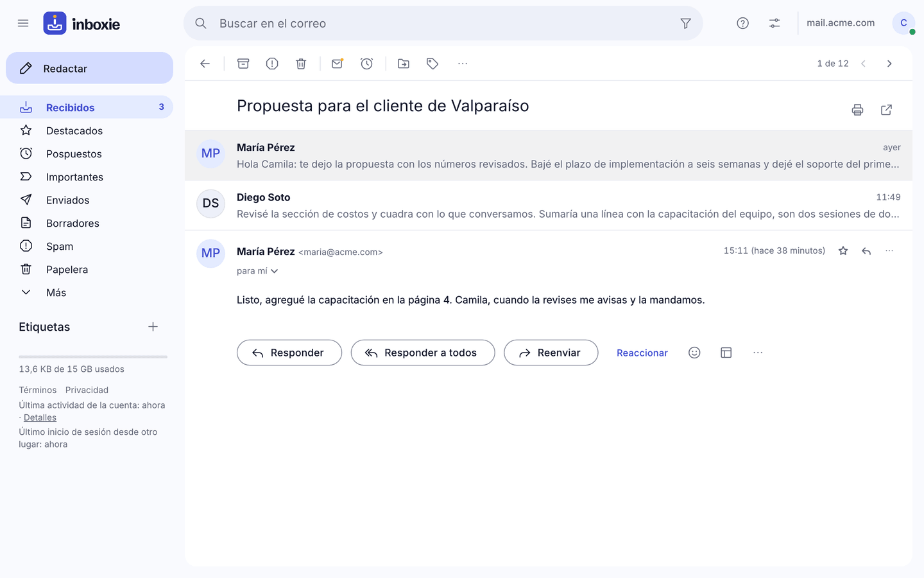Report conversation as spam in toolbar
Screen dimensions: 924x578
tap(272, 64)
